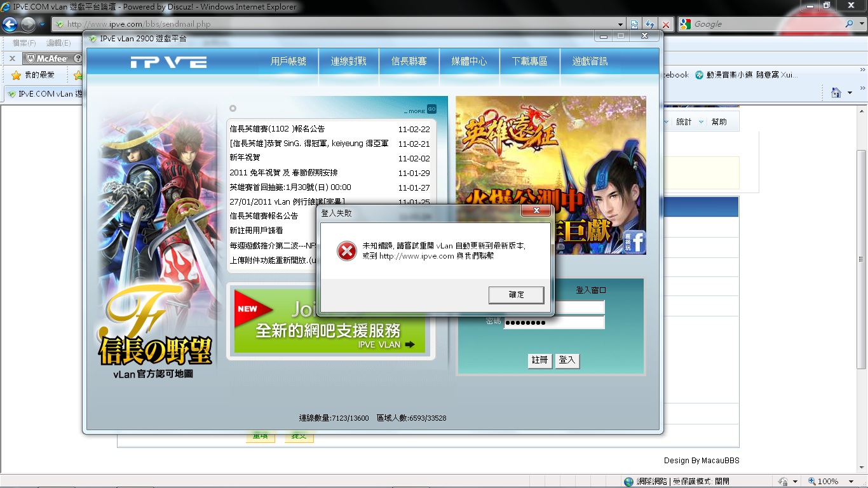Screen dimensions: 868x488
Task: Open news item 恭賀 SinG. 得冠軍
Action: click(309, 144)
